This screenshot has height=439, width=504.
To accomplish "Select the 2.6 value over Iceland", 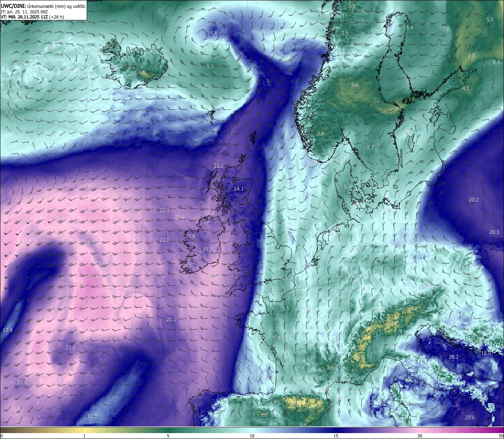I will click(x=142, y=72).
